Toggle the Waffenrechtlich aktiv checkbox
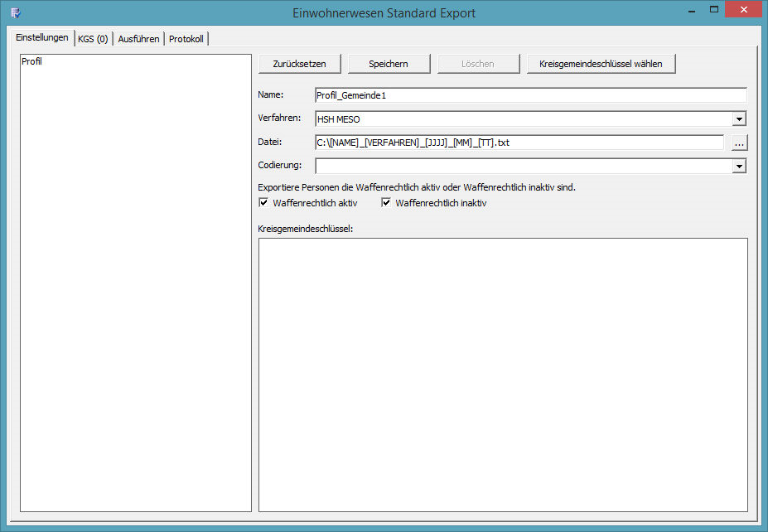This screenshot has width=768, height=532. 263,202
